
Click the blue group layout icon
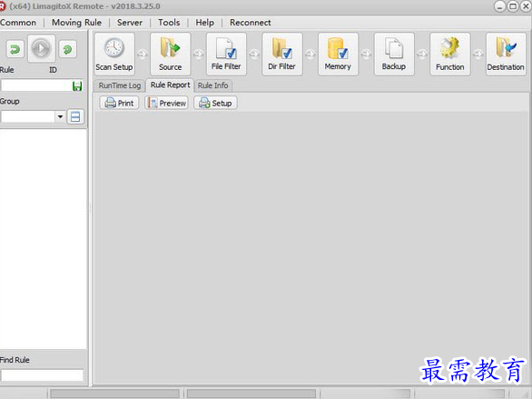coord(75,117)
